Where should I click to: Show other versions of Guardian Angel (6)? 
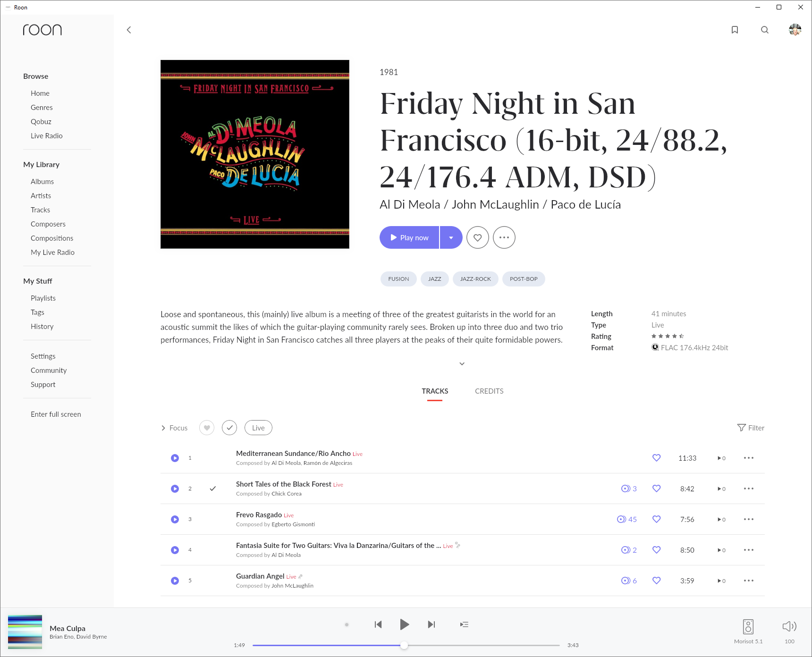(629, 581)
